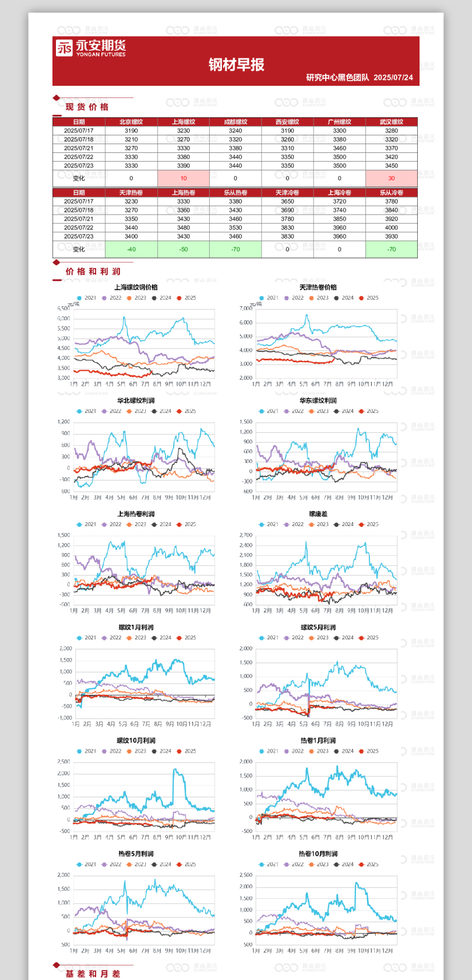Click the 上海螺纹 change cell showing 10
The image size is (472, 980).
pyautogui.click(x=184, y=178)
